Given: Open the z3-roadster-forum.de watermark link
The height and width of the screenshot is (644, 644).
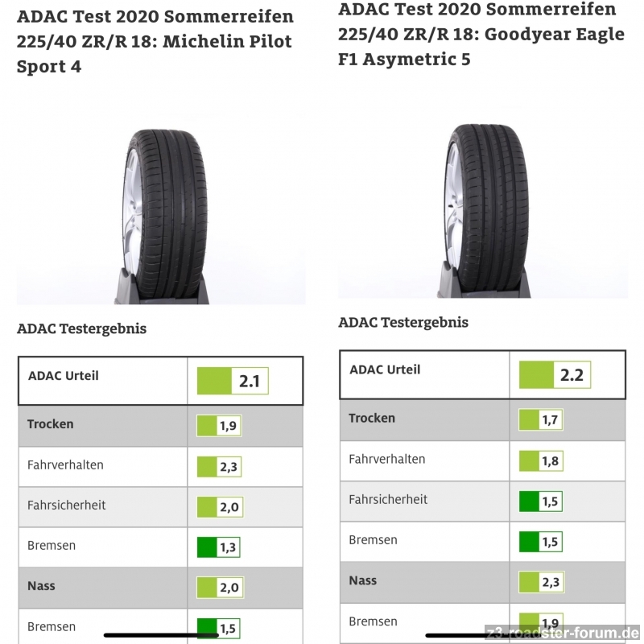Looking at the screenshot, I should tap(562, 633).
